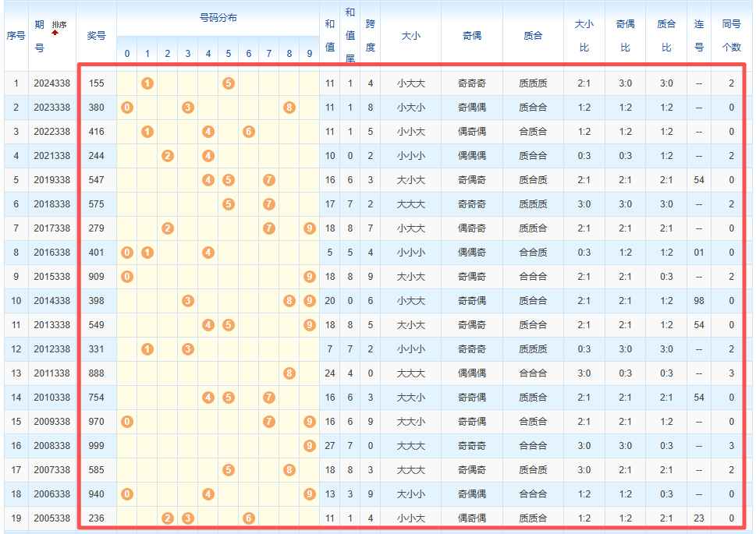This screenshot has height=534, width=756.
Task: Click the 同号个数 column header
Action: 731,35
